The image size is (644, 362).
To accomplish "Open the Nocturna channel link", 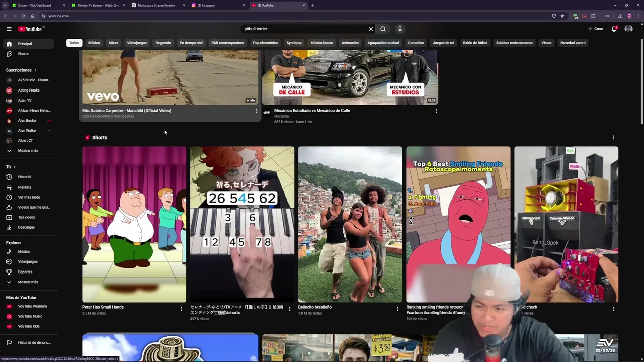I will [281, 116].
